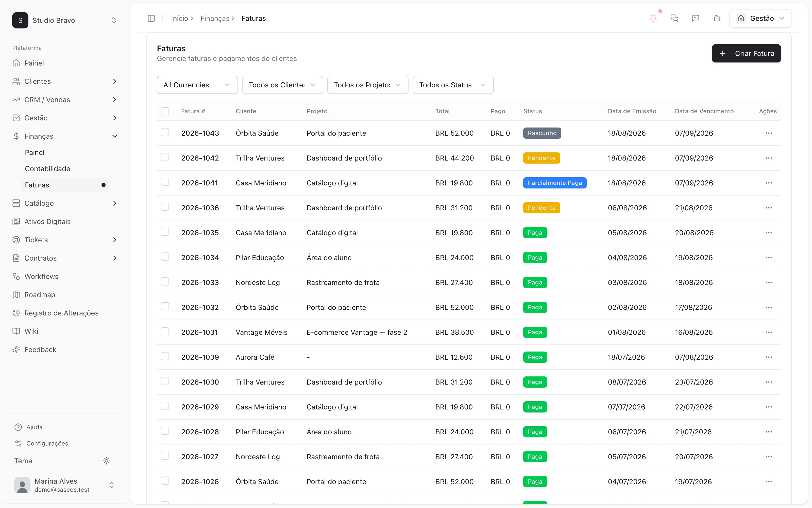Toggle the sidebar panel icon
The height and width of the screenshot is (508, 812).
[151, 19]
